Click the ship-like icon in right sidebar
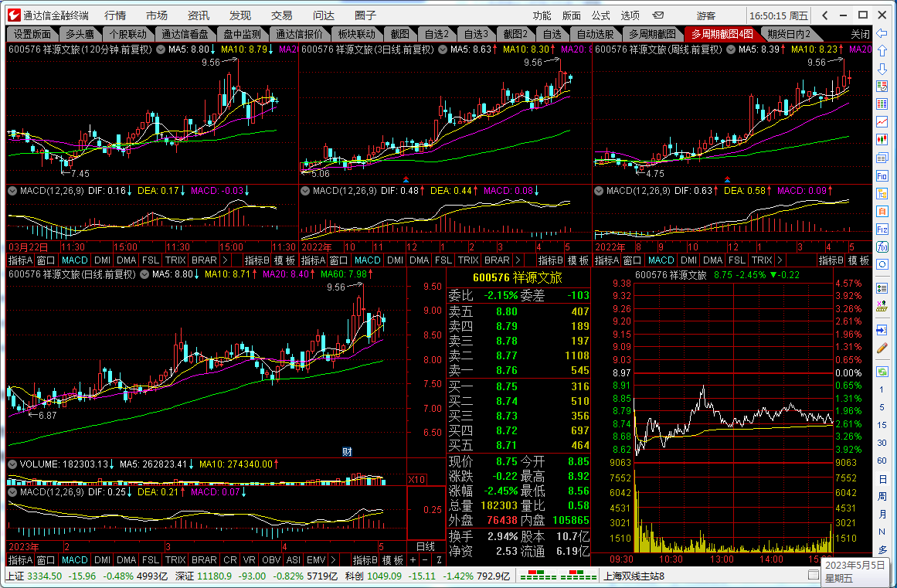The height and width of the screenshot is (588, 897). [x=882, y=308]
